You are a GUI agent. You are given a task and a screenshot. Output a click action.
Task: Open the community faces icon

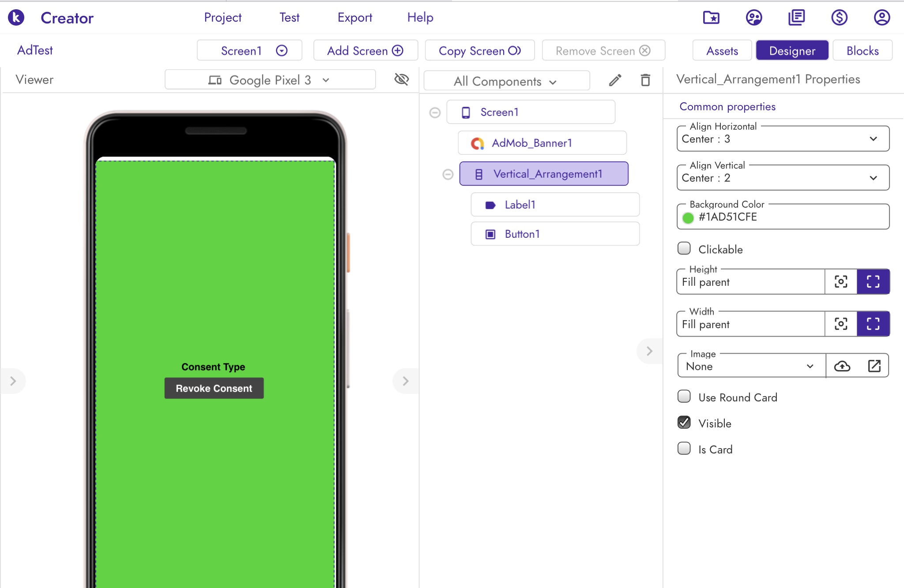tap(754, 18)
